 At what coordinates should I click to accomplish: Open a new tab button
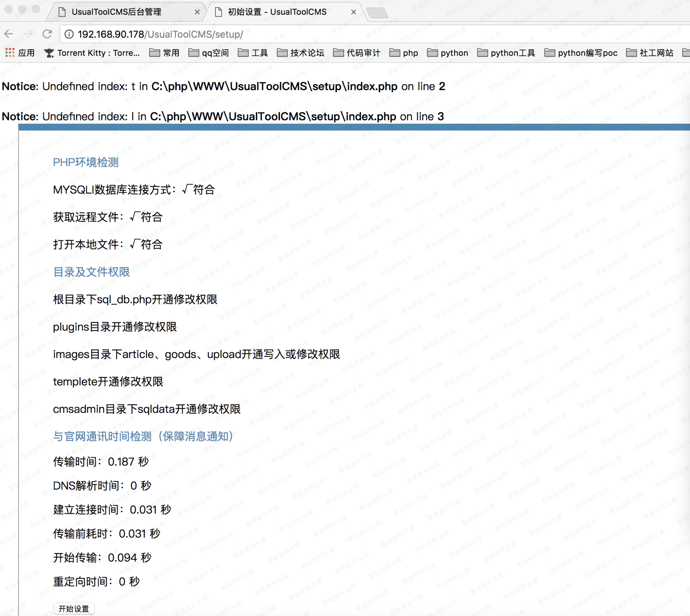(x=377, y=13)
